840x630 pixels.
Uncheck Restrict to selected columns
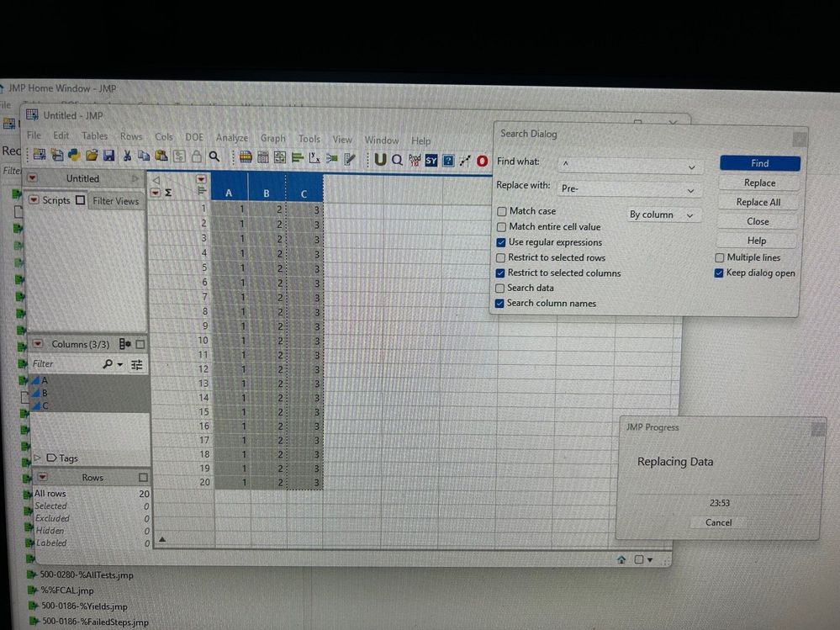[x=500, y=273]
